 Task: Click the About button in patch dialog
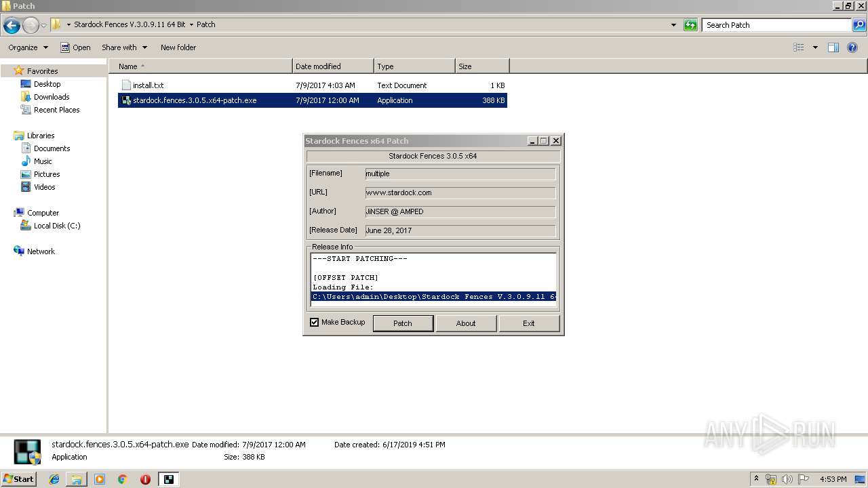click(x=466, y=323)
